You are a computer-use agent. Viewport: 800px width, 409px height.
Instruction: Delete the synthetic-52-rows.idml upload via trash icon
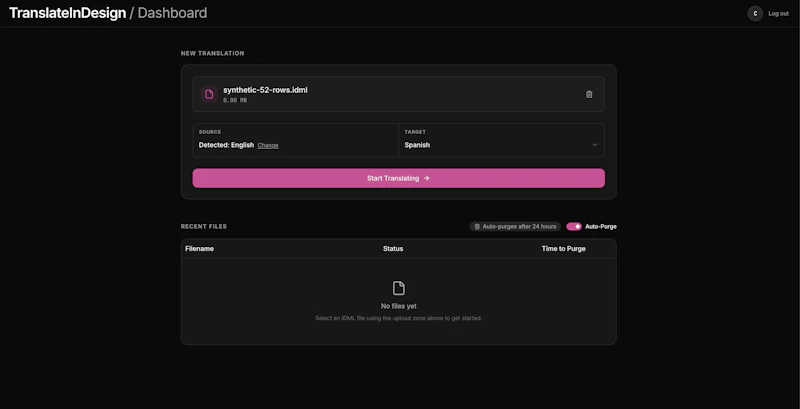tap(589, 94)
